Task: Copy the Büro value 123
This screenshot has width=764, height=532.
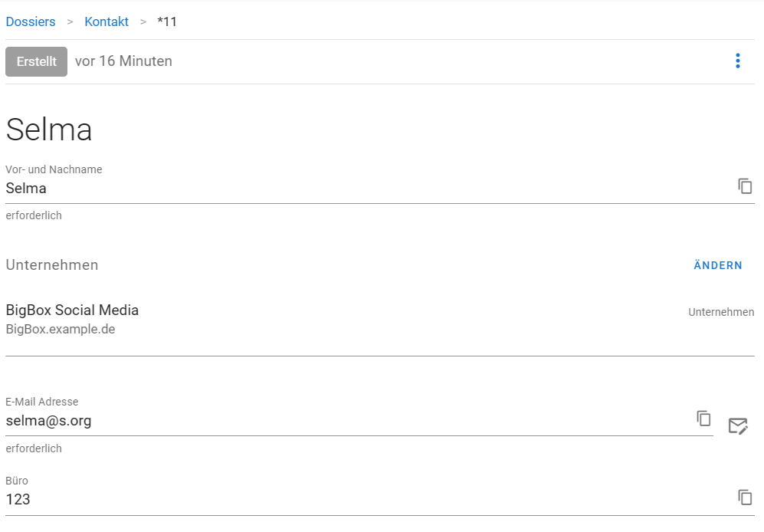Action: [x=745, y=498]
